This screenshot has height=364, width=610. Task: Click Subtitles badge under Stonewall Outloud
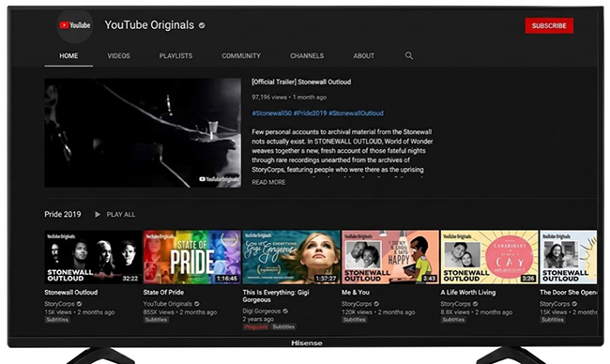click(x=57, y=320)
